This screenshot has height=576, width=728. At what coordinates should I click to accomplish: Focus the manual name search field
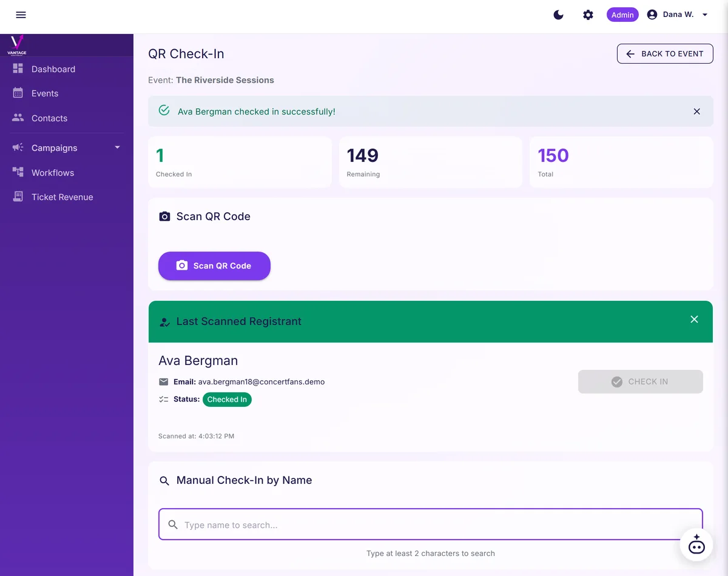click(x=431, y=524)
